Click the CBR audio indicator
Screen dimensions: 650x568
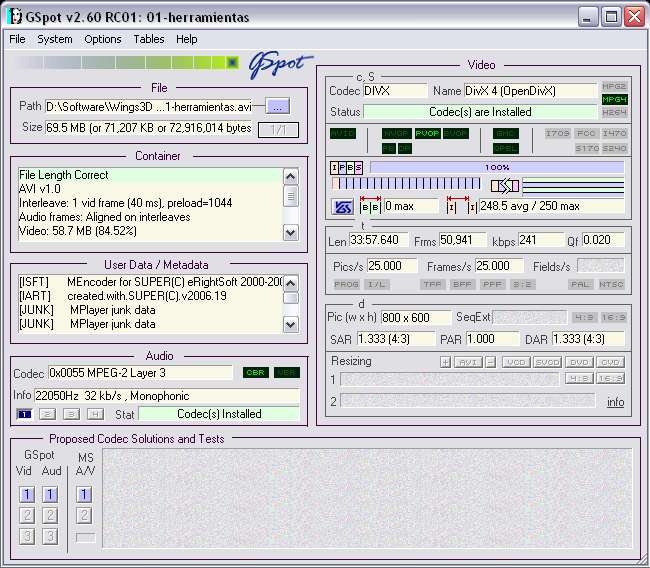tap(256, 372)
